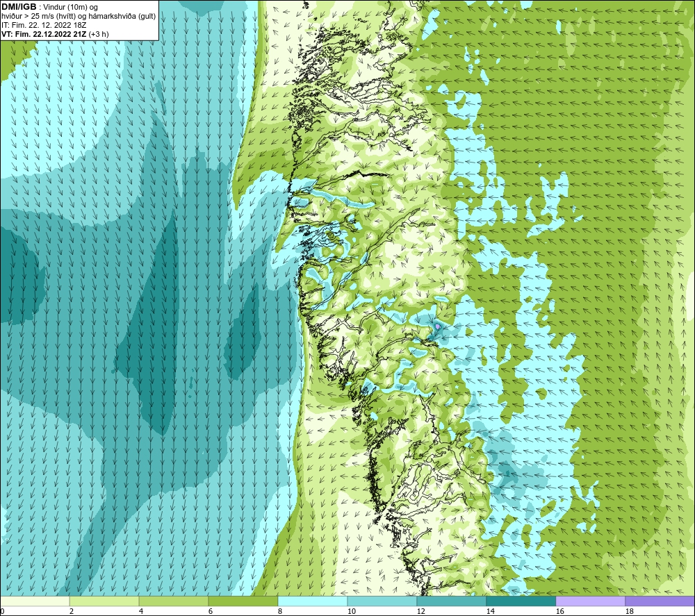Image resolution: width=695 pixels, height=616 pixels.
Task: Click the line "hviður > 25 m/s (hvítt) og hámarkshviða (gult)"
Action: click(79, 16)
